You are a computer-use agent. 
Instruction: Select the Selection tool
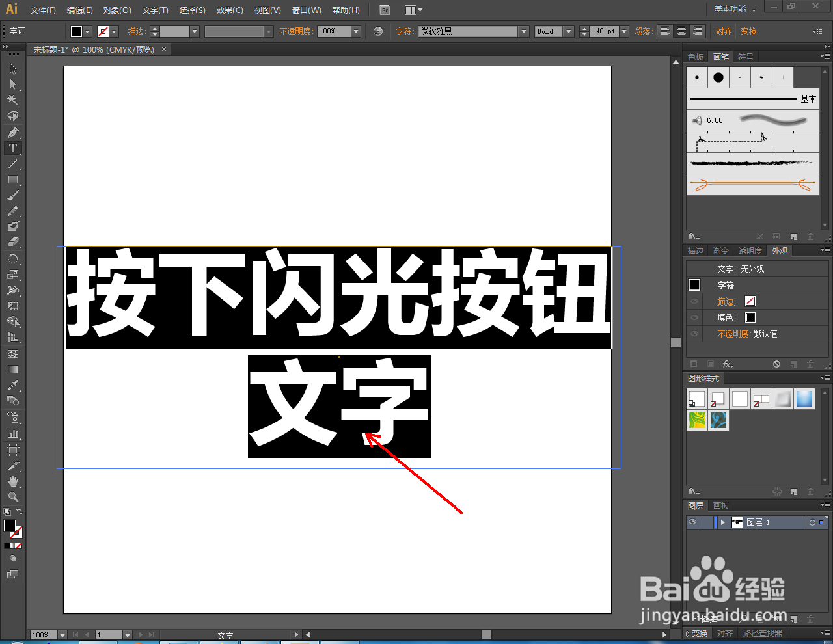12,68
